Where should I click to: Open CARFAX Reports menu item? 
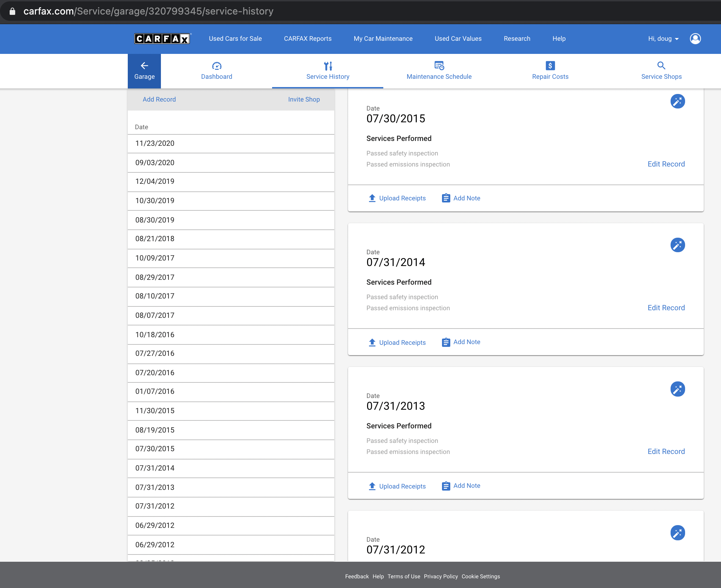pos(308,39)
